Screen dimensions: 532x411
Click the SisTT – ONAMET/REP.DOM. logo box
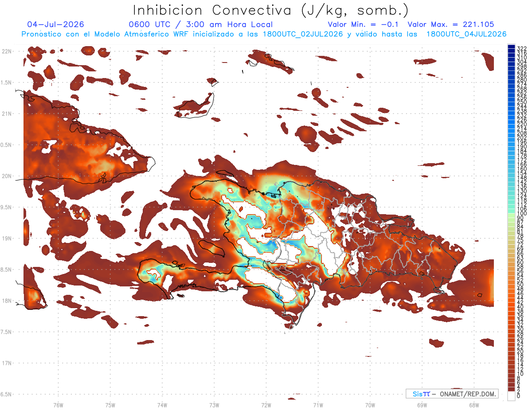point(452,394)
